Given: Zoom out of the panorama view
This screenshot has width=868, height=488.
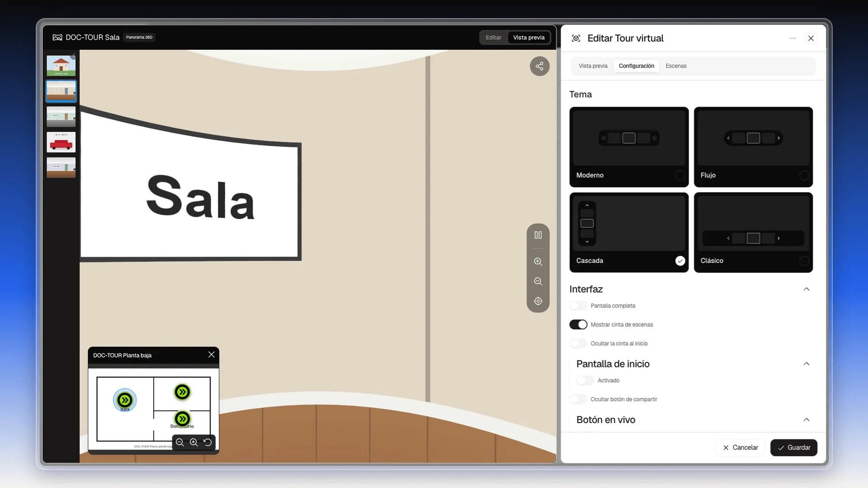Looking at the screenshot, I should tap(538, 282).
